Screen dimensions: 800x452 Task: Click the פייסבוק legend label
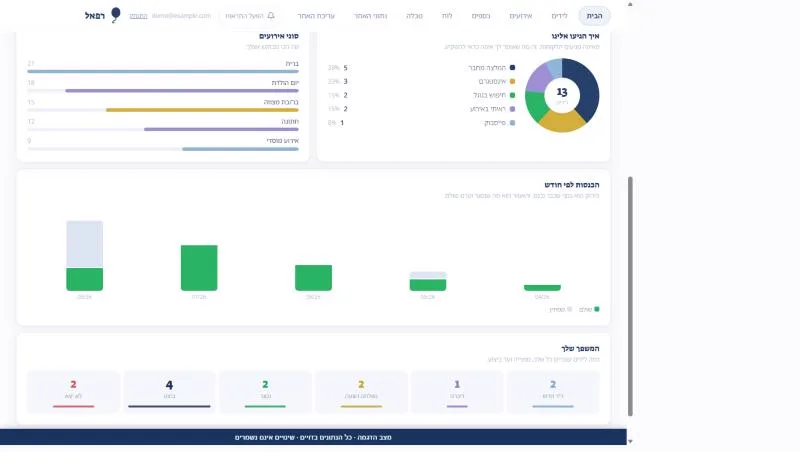[x=495, y=122]
